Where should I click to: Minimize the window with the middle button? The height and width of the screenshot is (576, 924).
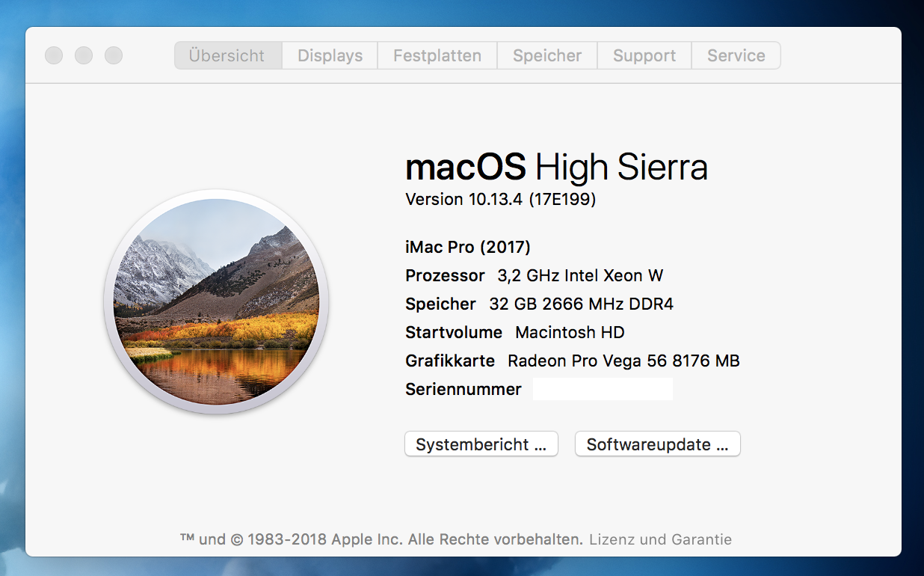84,55
